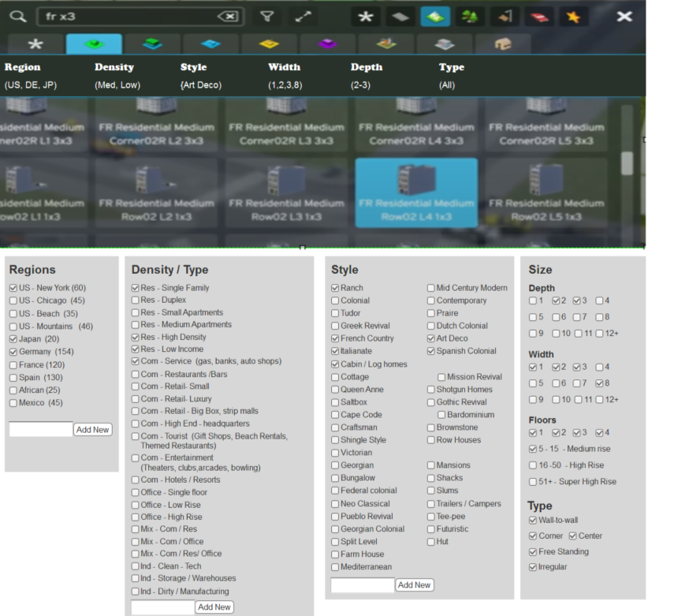Screen dimensions: 678x616
Task: Click the Density / Type new entry field
Action: (162, 607)
